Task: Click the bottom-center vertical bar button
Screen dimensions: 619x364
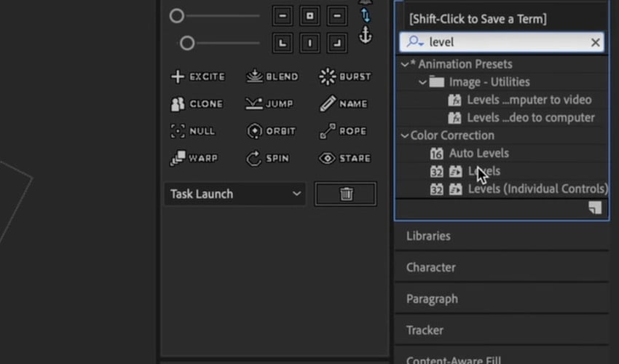Action: tap(310, 43)
